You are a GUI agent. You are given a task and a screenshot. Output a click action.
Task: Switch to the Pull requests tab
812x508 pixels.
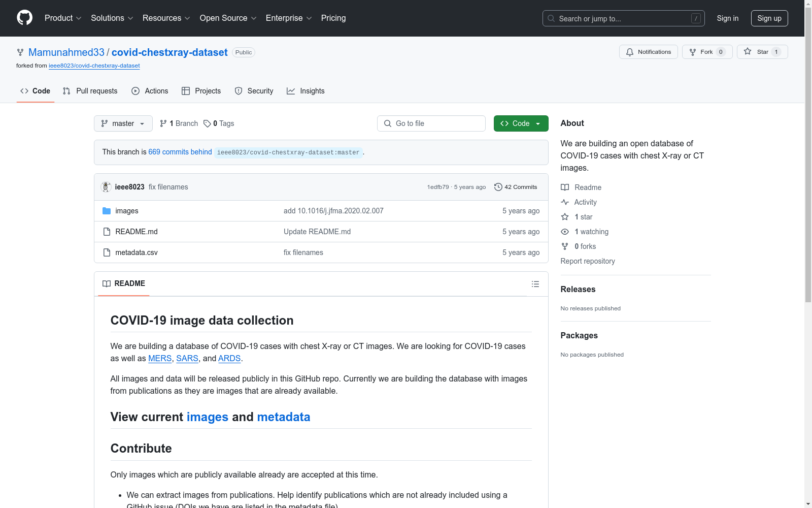click(x=90, y=91)
